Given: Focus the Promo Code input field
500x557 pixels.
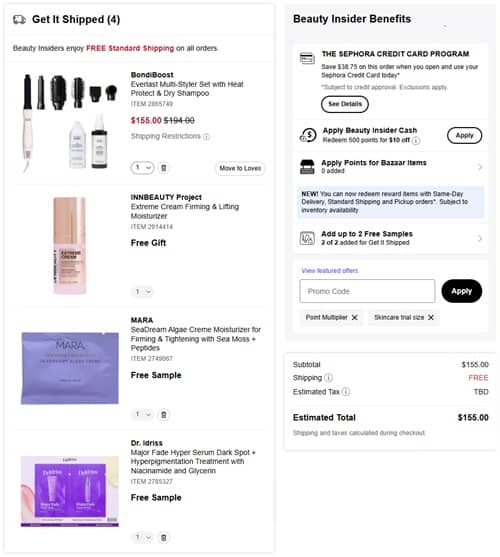Looking at the screenshot, I should 367,291.
